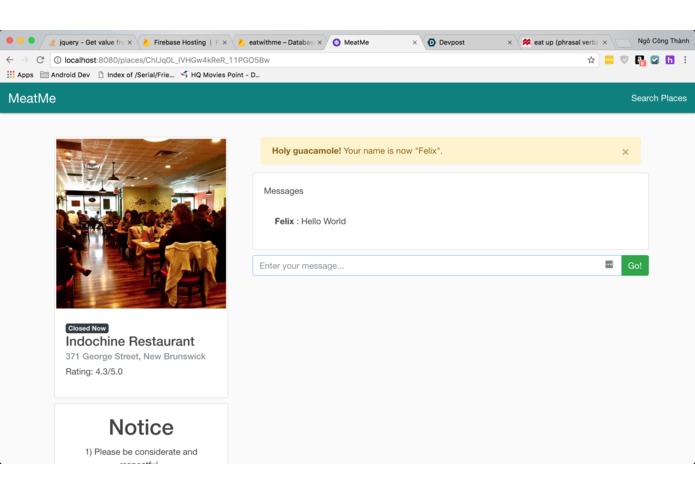695x494 pixels.
Task: Close the Firebase Hosting tab
Action: tap(225, 43)
